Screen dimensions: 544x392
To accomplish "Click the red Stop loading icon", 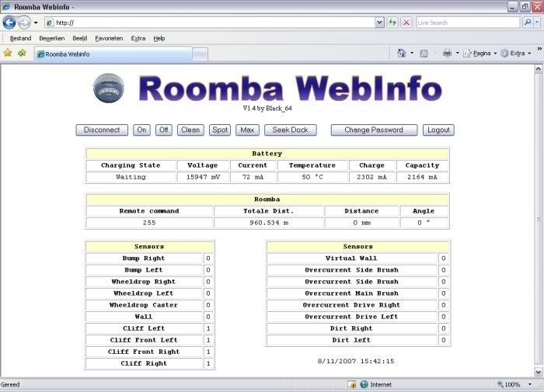I will [406, 23].
